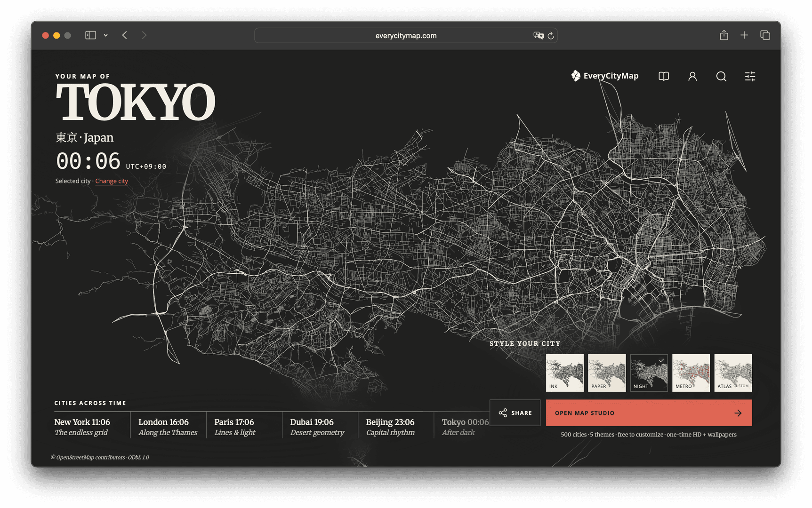Click the UTC+09:00 timezone label

(146, 167)
